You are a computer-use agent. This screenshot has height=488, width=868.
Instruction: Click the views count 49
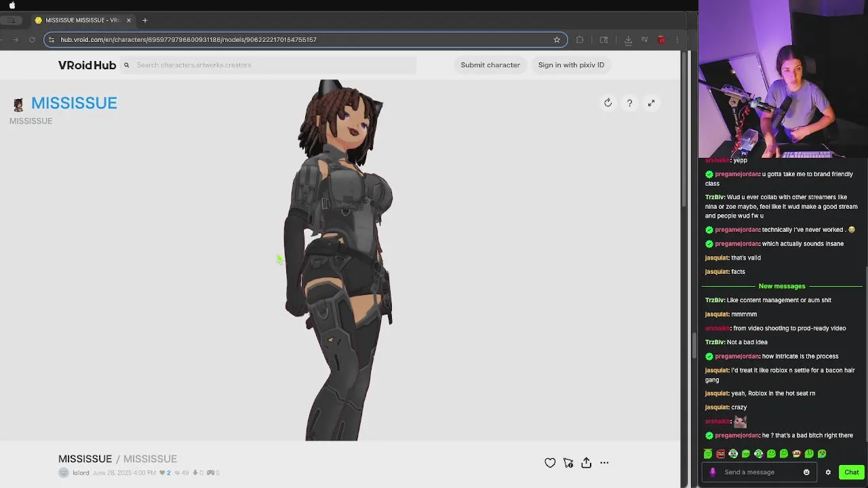182,472
